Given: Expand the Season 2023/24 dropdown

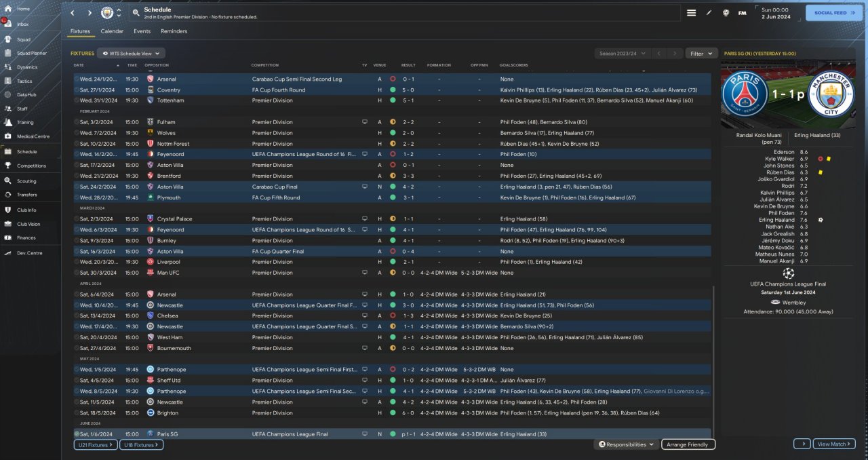Looking at the screenshot, I should point(622,53).
